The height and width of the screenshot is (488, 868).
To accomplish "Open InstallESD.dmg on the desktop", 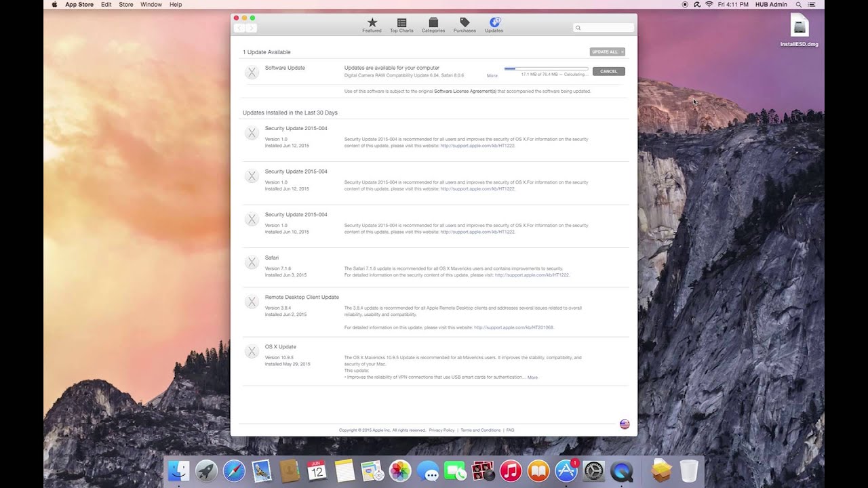I will click(800, 30).
